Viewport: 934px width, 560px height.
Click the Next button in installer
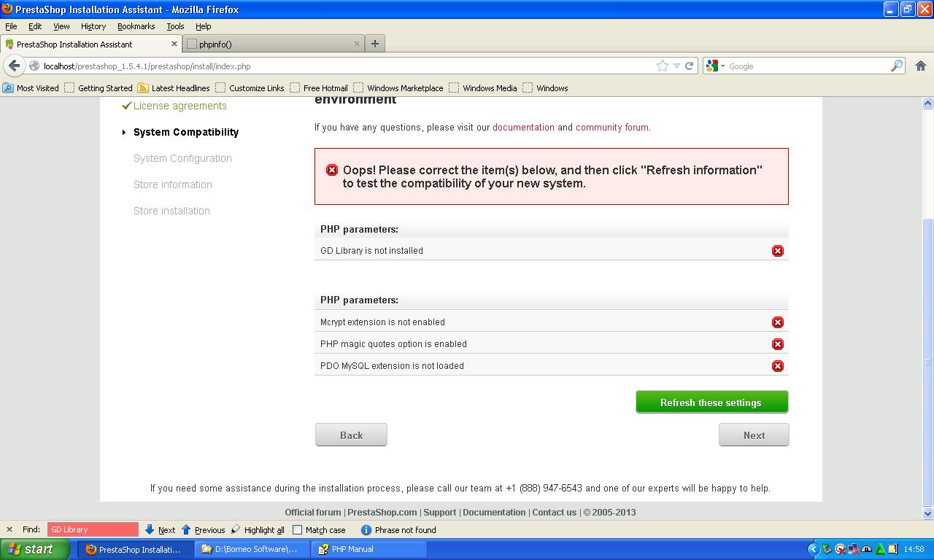tap(754, 435)
